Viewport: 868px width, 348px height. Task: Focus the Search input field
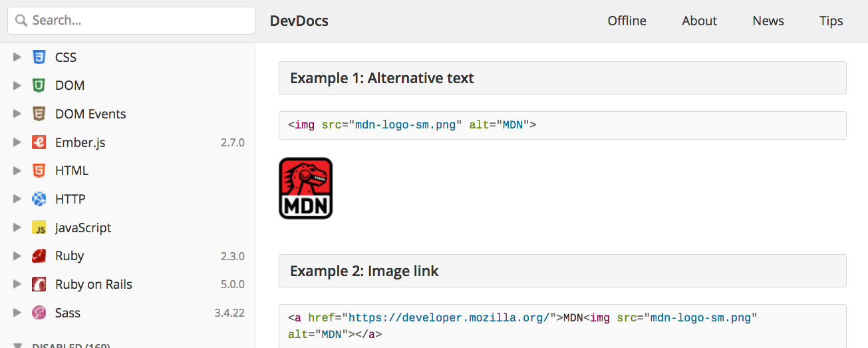pos(131,21)
